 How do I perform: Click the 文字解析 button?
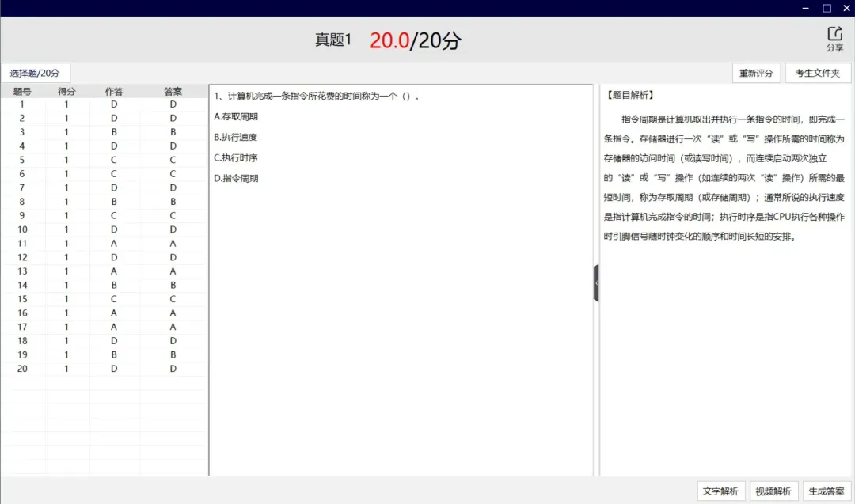(x=720, y=491)
